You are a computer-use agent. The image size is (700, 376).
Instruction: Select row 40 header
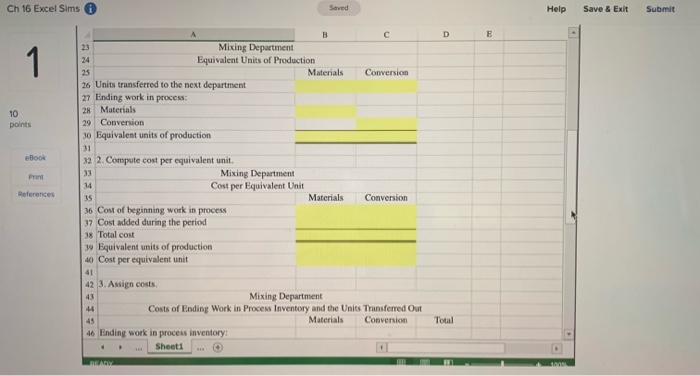(x=89, y=259)
